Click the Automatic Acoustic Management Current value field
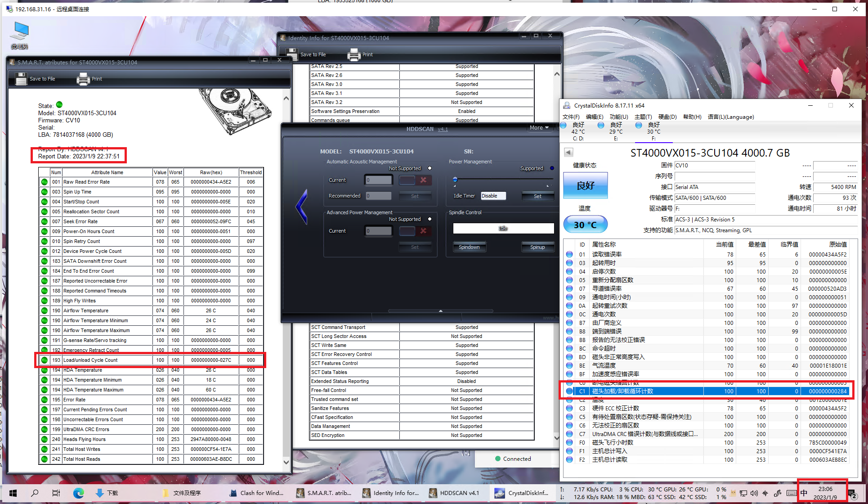868x504 pixels. pyautogui.click(x=378, y=180)
